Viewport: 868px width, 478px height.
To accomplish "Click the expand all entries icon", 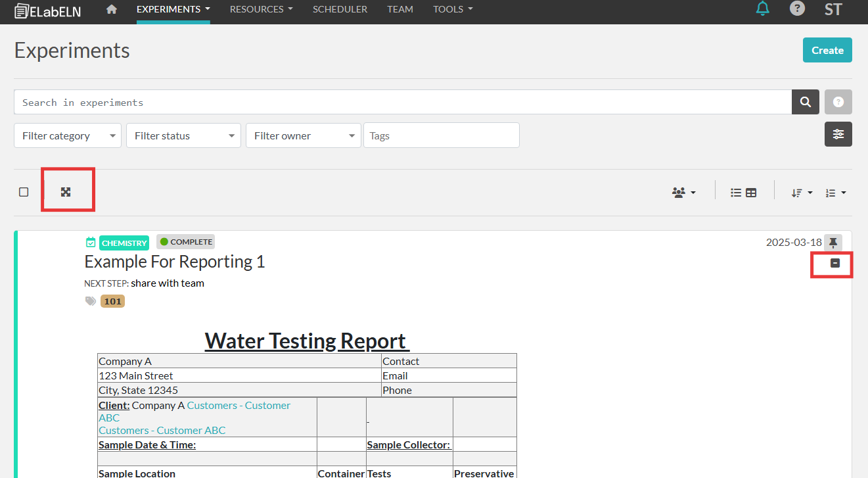I will click(66, 192).
